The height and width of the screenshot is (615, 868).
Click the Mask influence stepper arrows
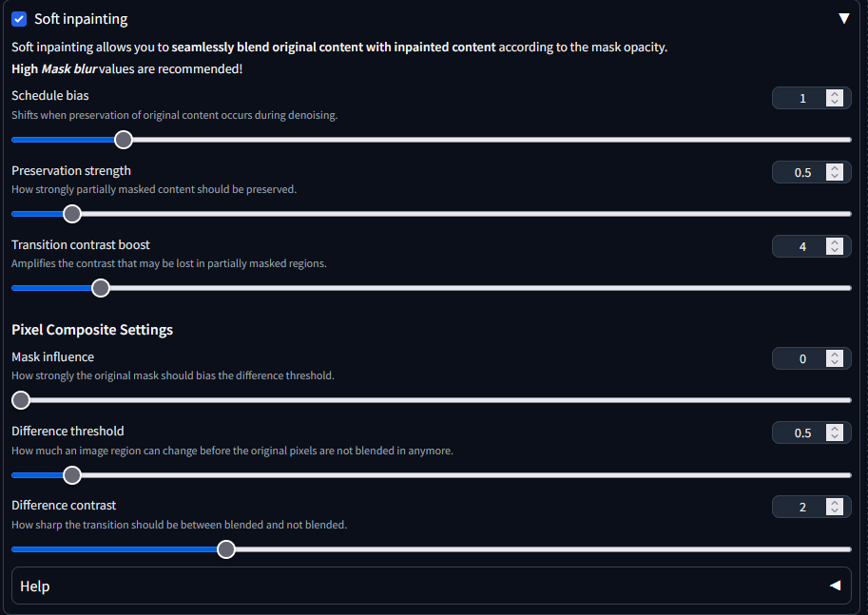835,358
